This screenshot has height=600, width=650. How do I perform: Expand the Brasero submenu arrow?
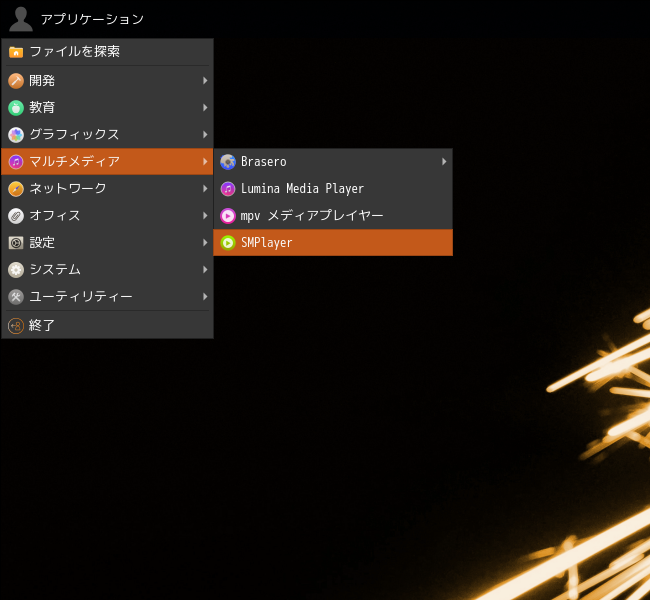point(444,161)
